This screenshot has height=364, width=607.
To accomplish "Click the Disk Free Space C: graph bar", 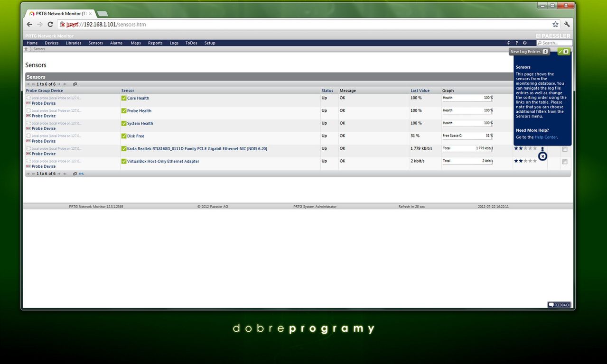I will coord(467,136).
